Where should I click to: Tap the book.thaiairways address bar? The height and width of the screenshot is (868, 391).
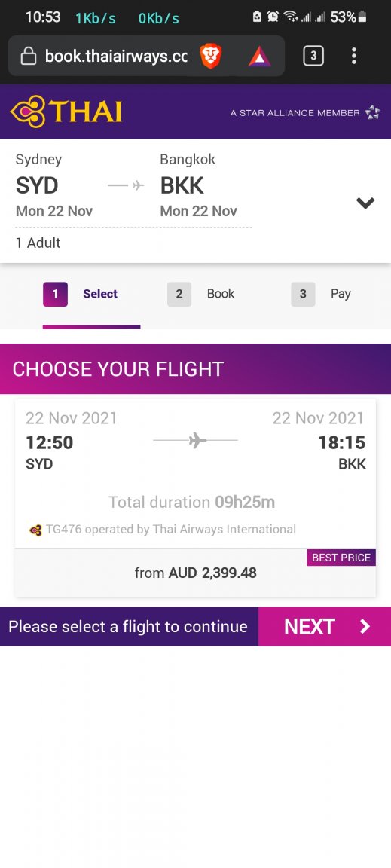[116, 56]
